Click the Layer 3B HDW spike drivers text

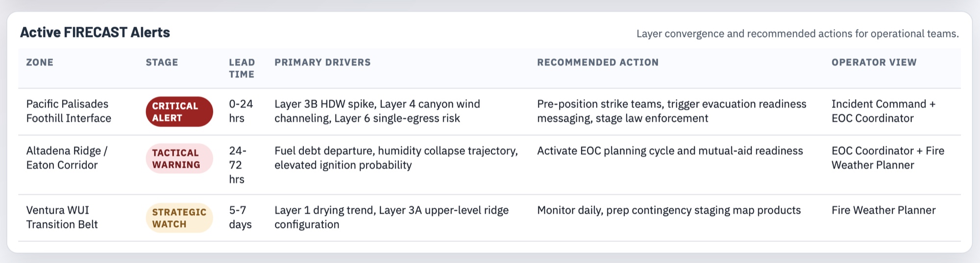coord(377,111)
